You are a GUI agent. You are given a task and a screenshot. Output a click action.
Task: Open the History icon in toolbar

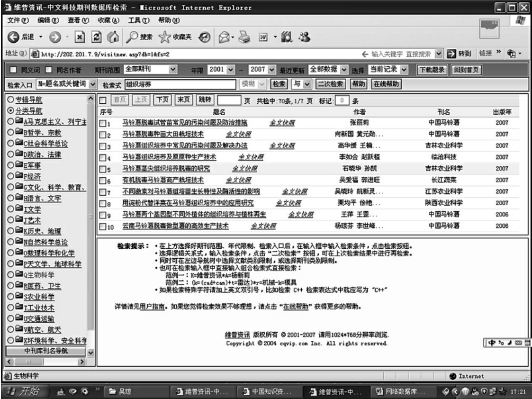click(204, 37)
